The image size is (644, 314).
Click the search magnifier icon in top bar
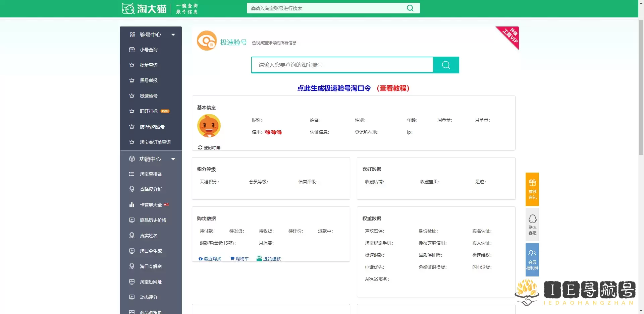410,8
